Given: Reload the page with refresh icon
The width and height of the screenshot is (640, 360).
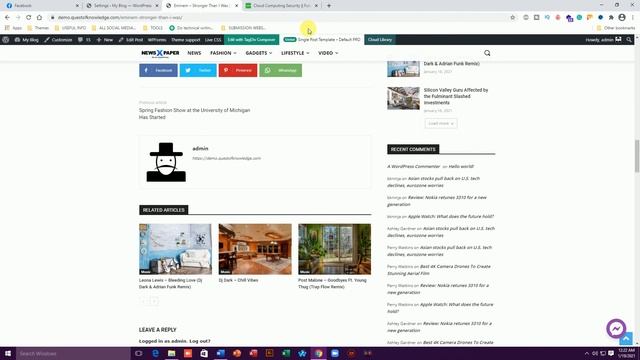Looking at the screenshot, I should (x=29, y=18).
